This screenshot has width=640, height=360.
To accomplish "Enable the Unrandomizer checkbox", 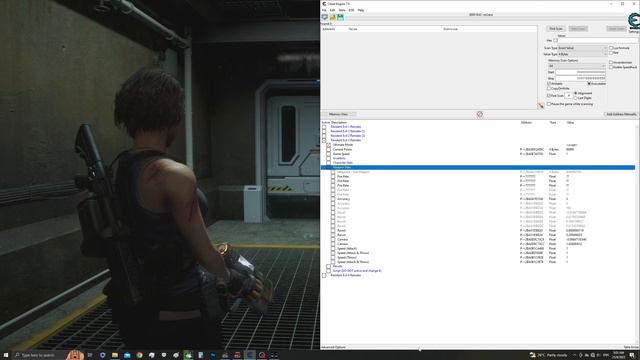I will point(611,62).
